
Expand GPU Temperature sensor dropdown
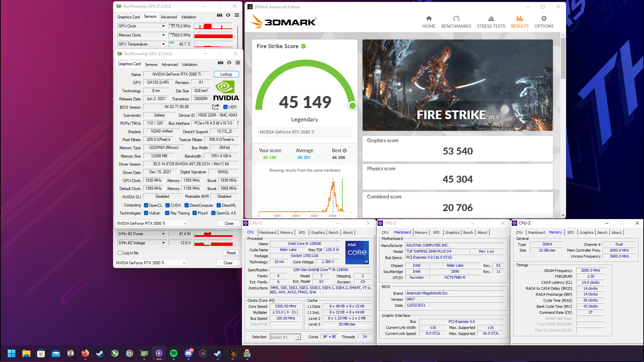163,44
